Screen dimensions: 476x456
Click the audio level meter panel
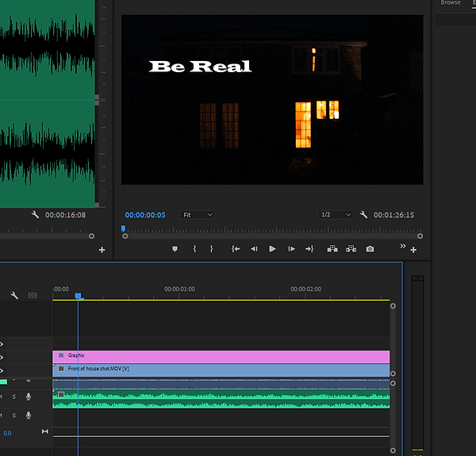pyautogui.click(x=417, y=363)
